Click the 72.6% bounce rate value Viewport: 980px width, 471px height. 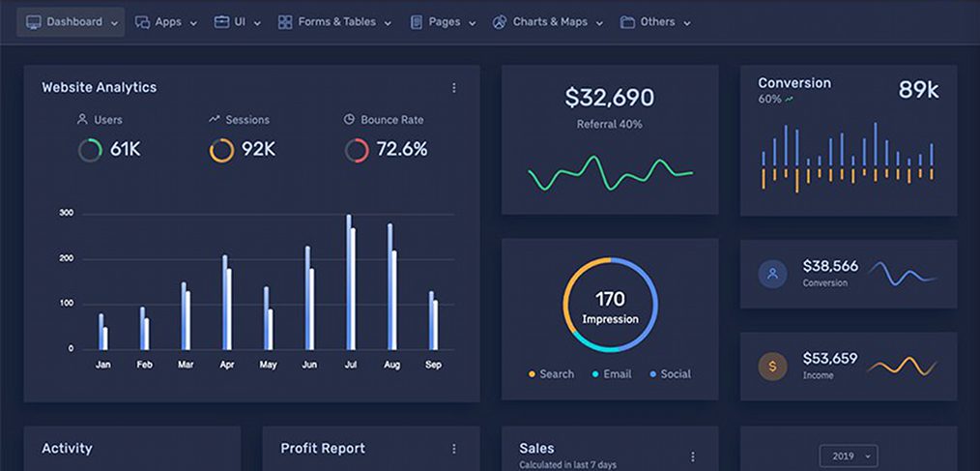click(402, 150)
